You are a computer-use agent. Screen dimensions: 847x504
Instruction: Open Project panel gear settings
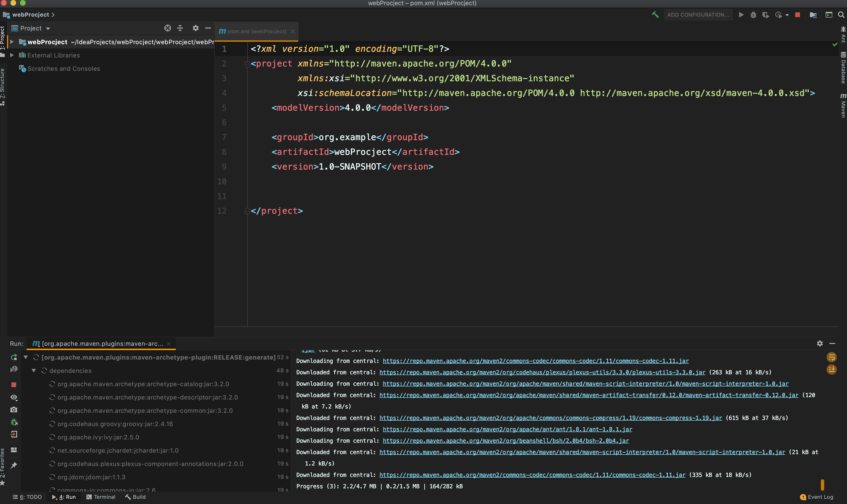(x=195, y=28)
